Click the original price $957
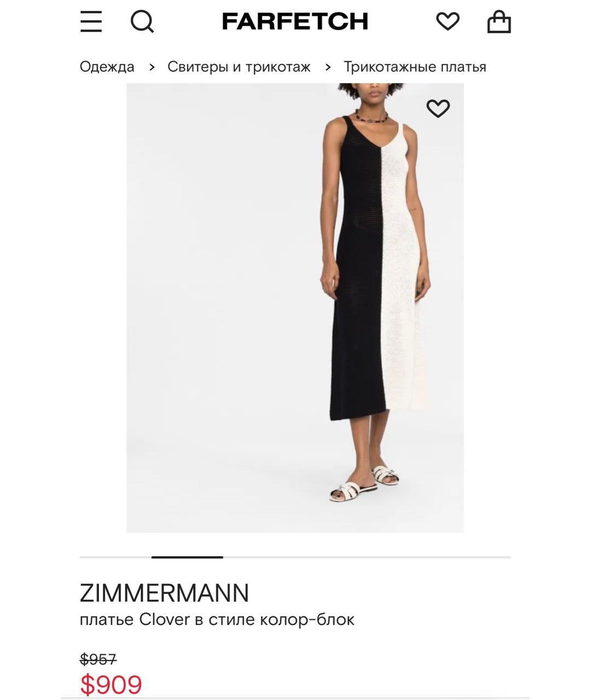The image size is (591, 700). coord(99,660)
